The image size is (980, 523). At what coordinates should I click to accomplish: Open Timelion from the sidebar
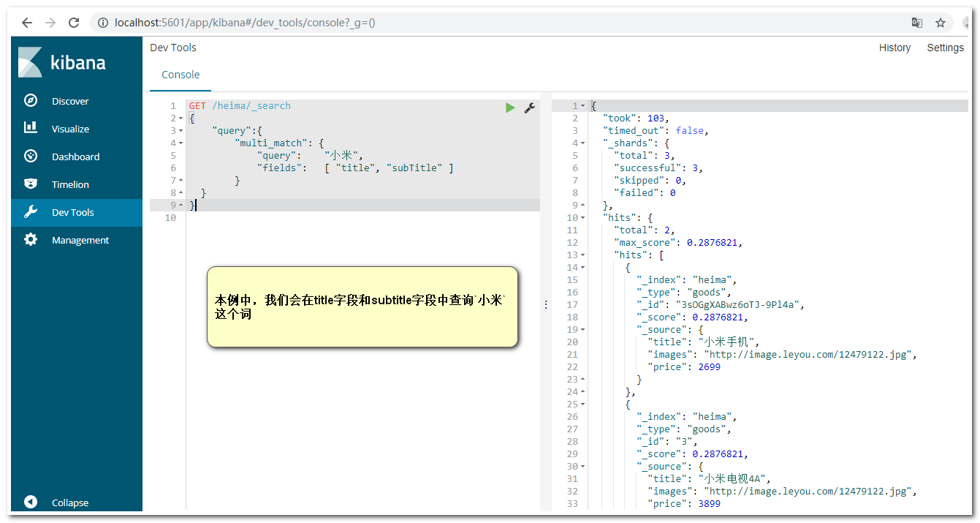point(70,184)
